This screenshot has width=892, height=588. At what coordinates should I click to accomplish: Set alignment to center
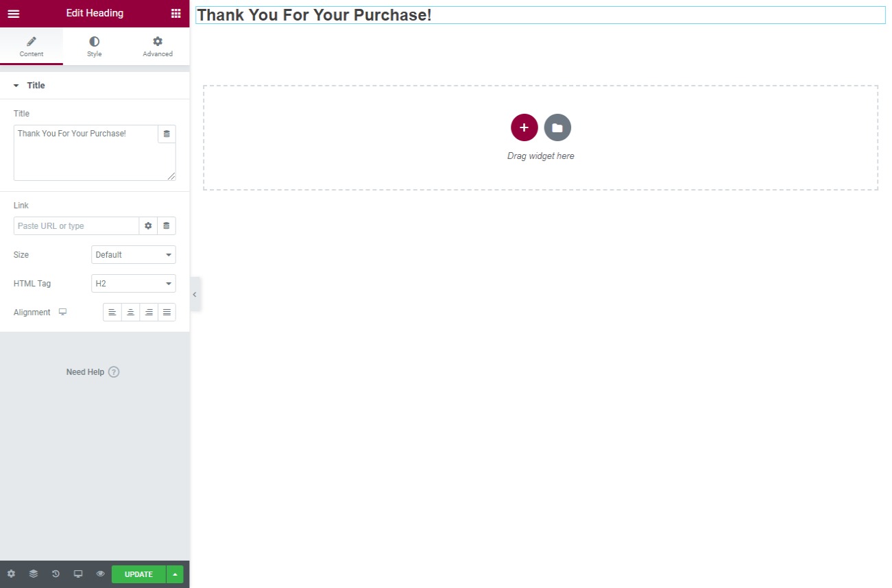tap(130, 313)
